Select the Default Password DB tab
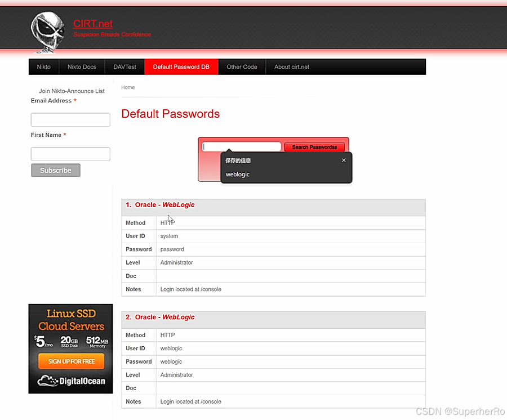The image size is (507, 420). pyautogui.click(x=181, y=67)
